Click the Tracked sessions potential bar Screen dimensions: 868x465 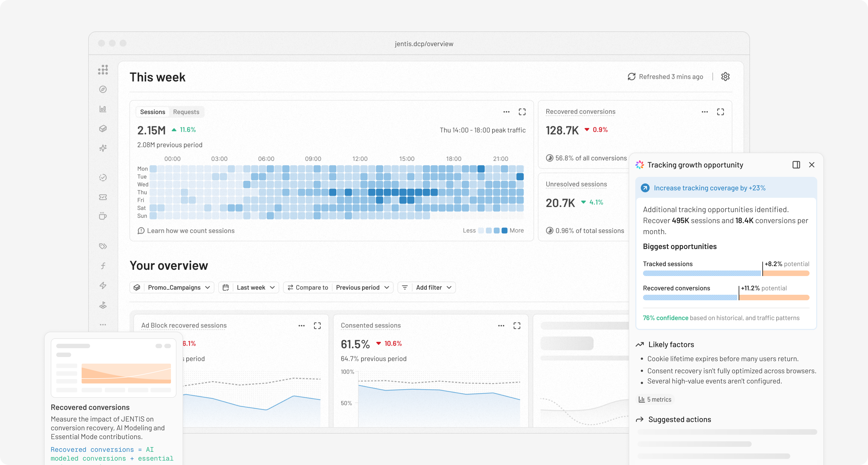[x=726, y=273]
